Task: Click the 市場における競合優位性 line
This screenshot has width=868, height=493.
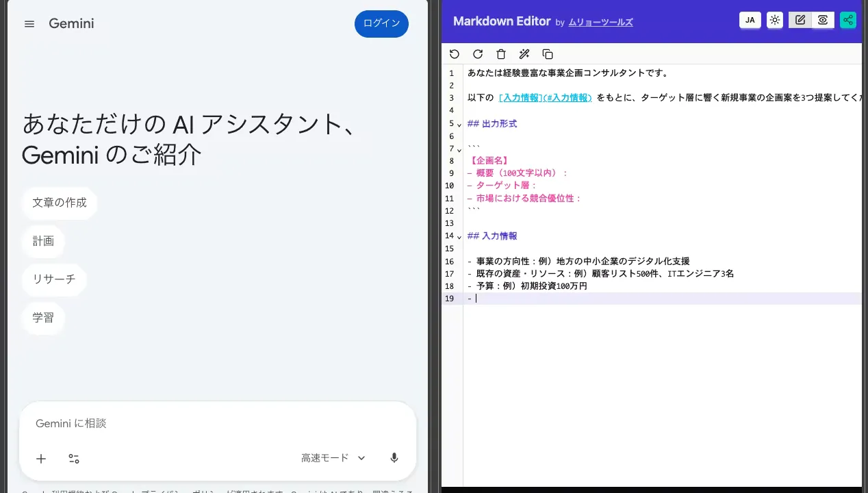Action: pyautogui.click(x=524, y=199)
